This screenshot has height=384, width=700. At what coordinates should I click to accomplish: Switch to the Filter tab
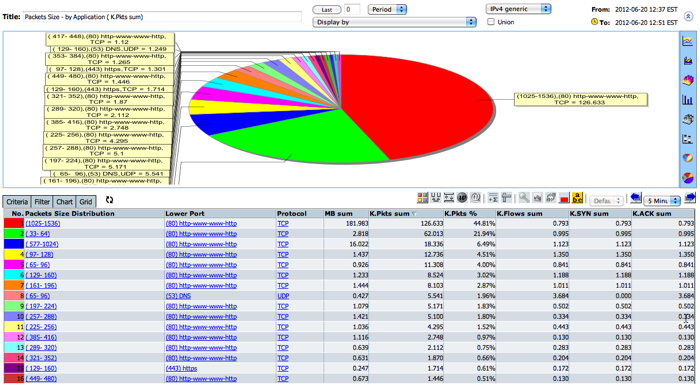42,202
